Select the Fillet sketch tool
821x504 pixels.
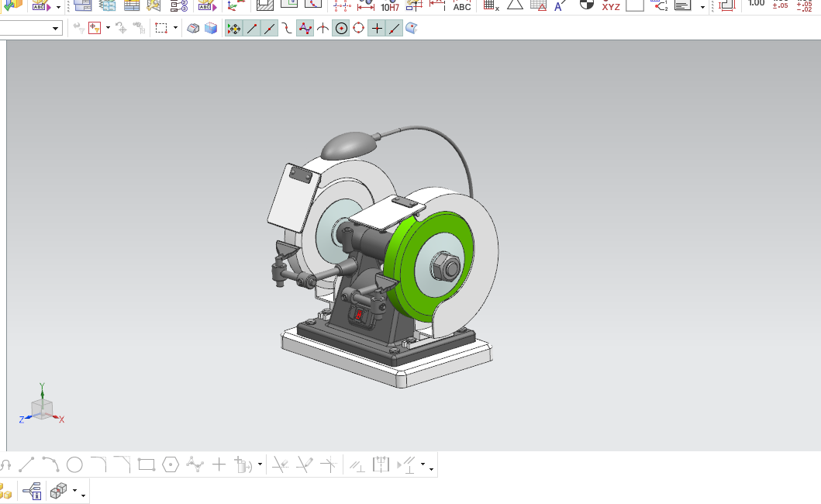pyautogui.click(x=98, y=464)
